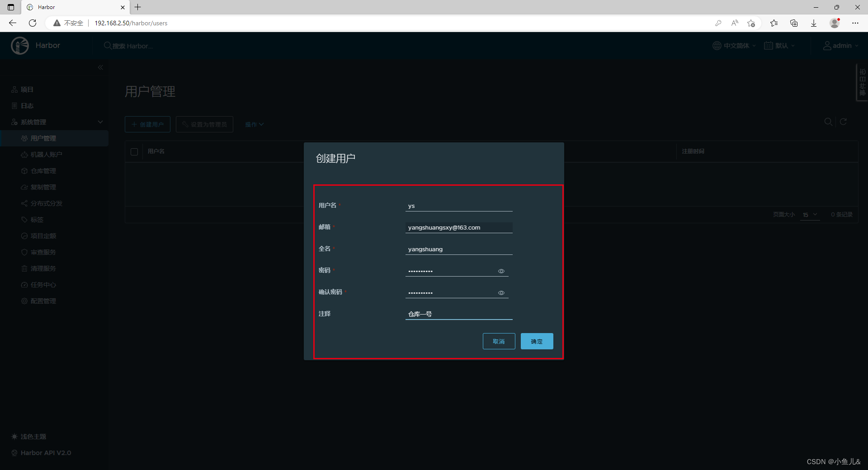Close the Harbor browser tab
Image resolution: width=868 pixels, height=470 pixels.
(123, 7)
